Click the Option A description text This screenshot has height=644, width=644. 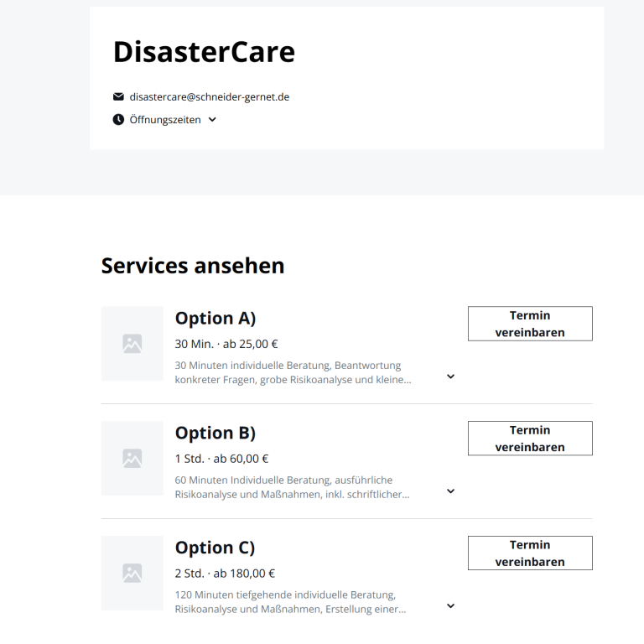tap(293, 372)
